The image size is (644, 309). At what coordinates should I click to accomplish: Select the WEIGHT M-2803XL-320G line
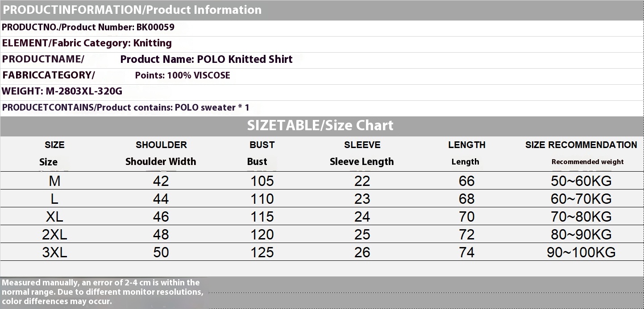62,91
